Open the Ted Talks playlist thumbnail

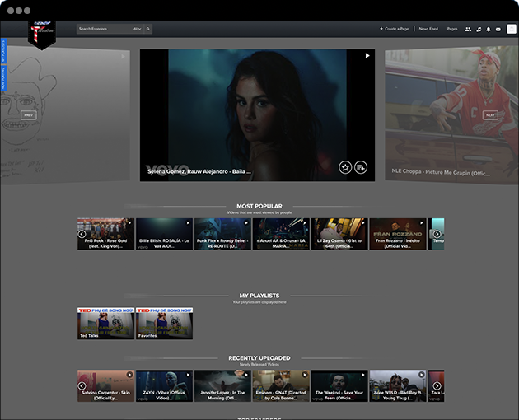click(106, 324)
